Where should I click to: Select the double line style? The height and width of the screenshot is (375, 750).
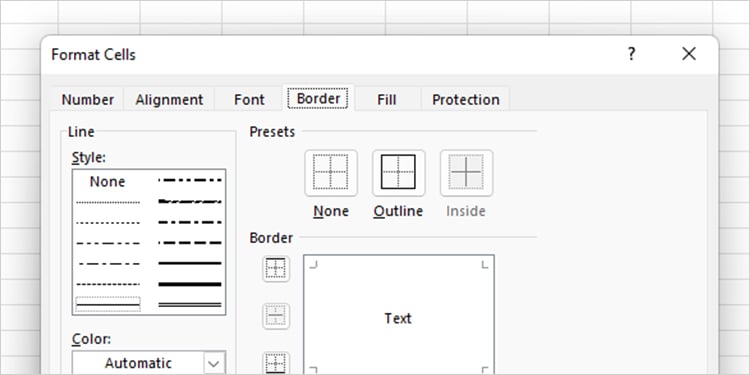point(190,305)
